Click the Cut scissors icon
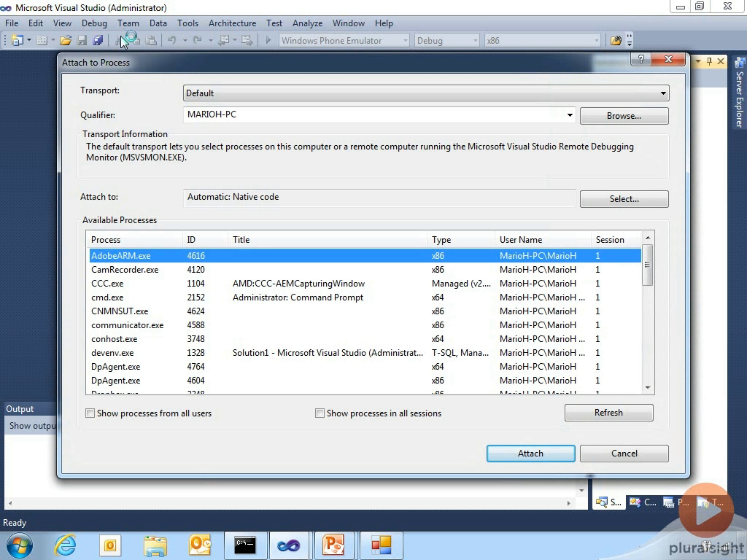The height and width of the screenshot is (560, 747). coord(119,41)
